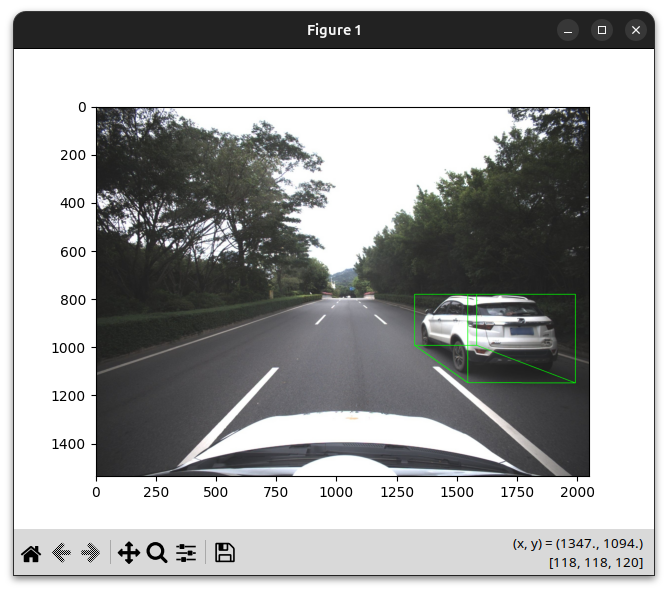Maximize the Figure 1 window

[x=602, y=30]
